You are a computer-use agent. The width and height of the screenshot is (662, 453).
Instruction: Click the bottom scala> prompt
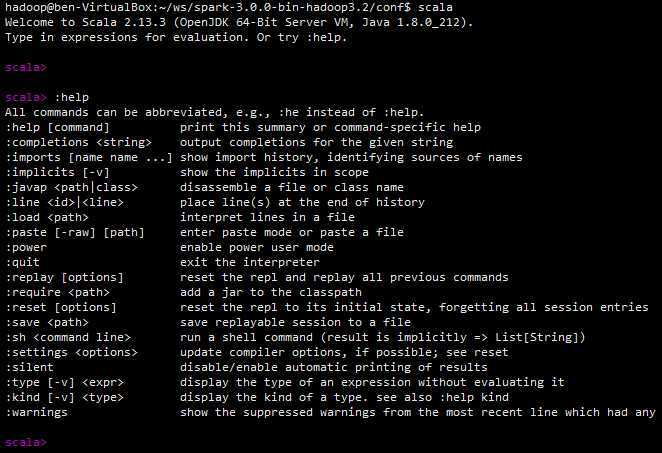[x=25, y=442]
